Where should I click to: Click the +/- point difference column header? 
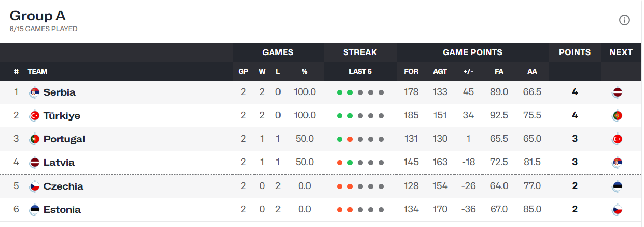click(x=468, y=71)
